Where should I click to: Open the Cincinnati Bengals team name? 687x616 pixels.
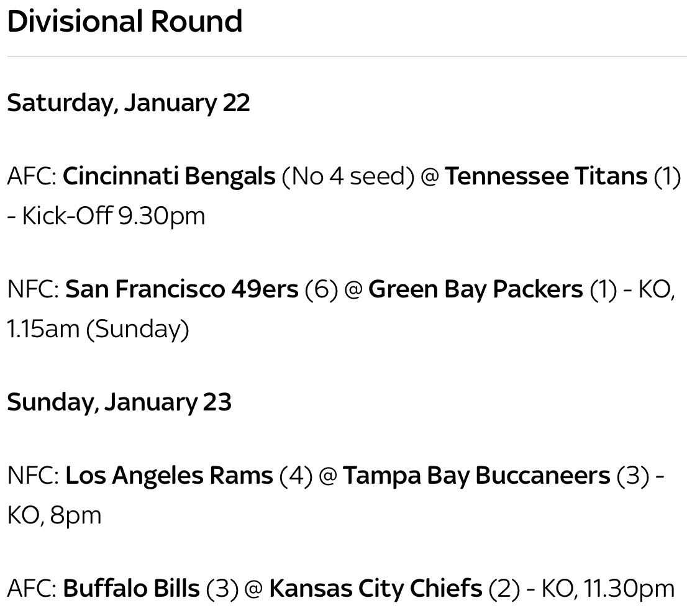tap(170, 177)
